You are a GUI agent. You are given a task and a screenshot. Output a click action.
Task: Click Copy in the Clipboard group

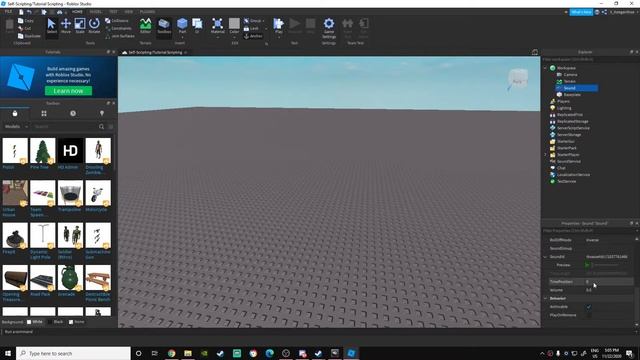click(x=26, y=20)
